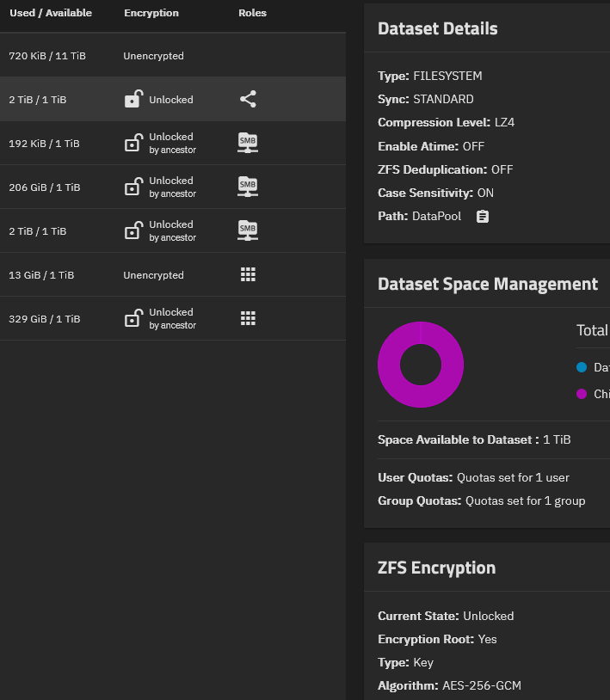
Task: Click the Roles column header
Action: 252,13
